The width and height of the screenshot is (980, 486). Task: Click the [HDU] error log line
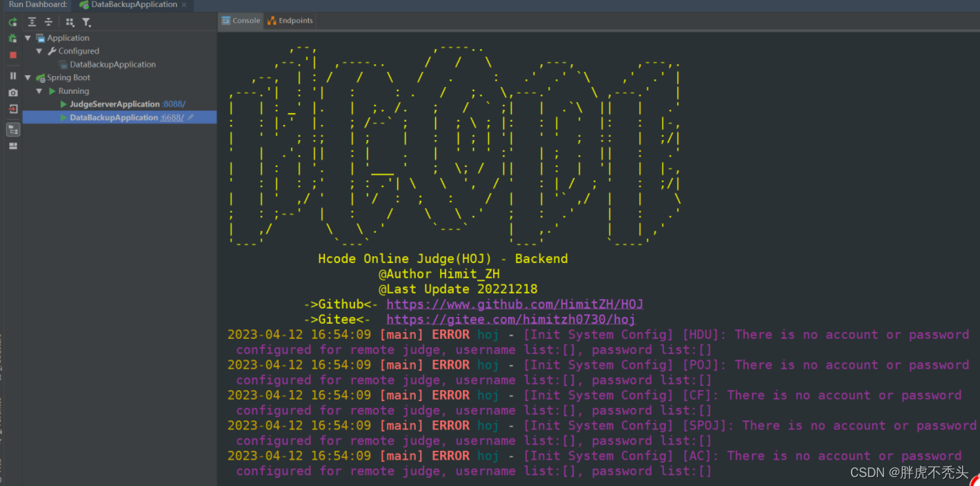599,342
